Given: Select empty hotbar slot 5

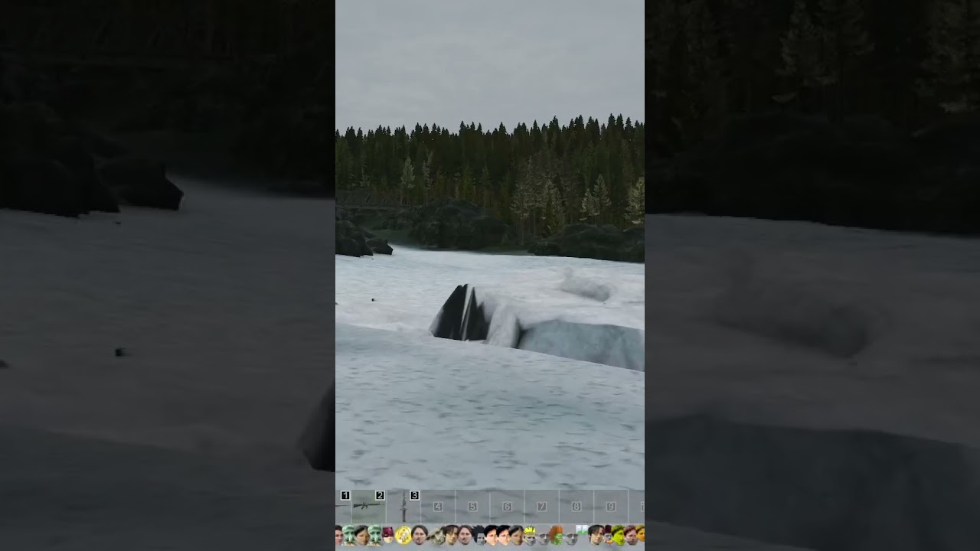Looking at the screenshot, I should point(472,507).
